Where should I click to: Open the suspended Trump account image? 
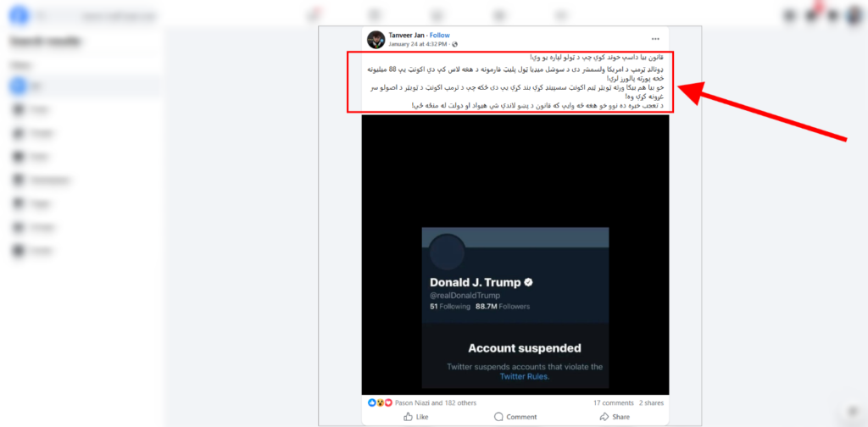pos(515,254)
